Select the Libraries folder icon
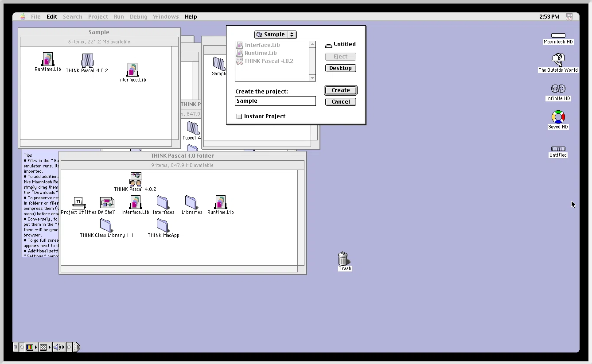Image resolution: width=592 pixels, height=364 pixels. click(x=191, y=203)
